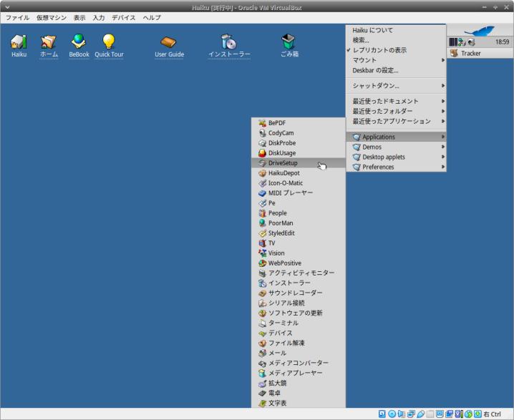The width and height of the screenshot is (514, 420).
Task: Launch MIDI プレーヤー application
Action: click(299, 193)
